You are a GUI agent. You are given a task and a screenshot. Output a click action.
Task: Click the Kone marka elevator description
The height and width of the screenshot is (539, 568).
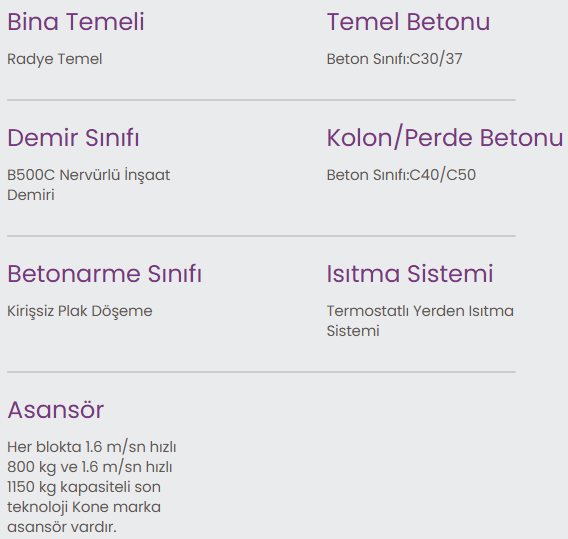(92, 487)
